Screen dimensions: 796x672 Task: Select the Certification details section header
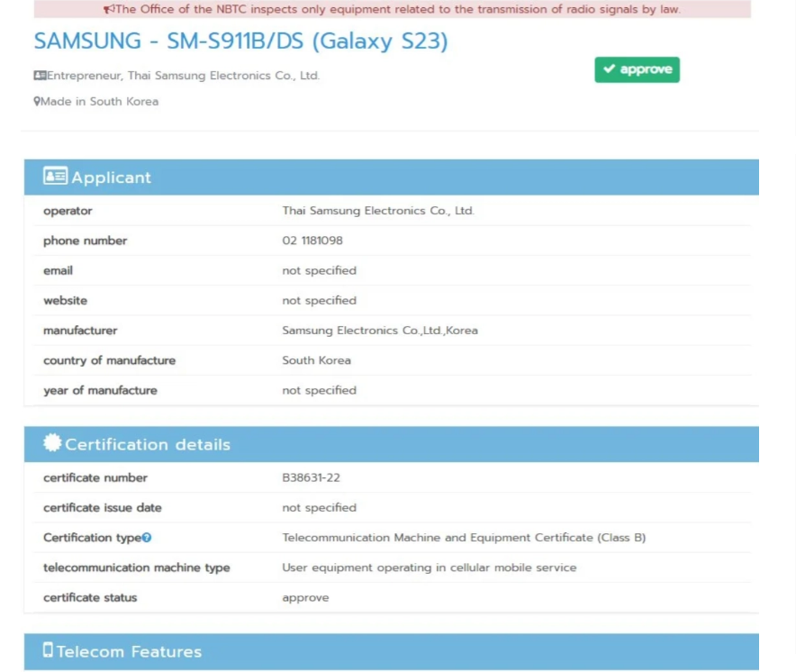[392, 444]
